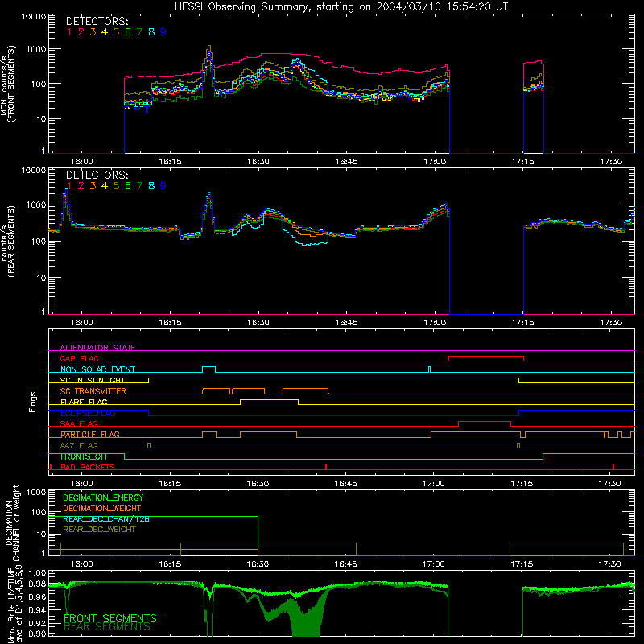The image size is (644, 644).
Task: Click the PARTICLE_FLAG label
Action: click(x=90, y=434)
